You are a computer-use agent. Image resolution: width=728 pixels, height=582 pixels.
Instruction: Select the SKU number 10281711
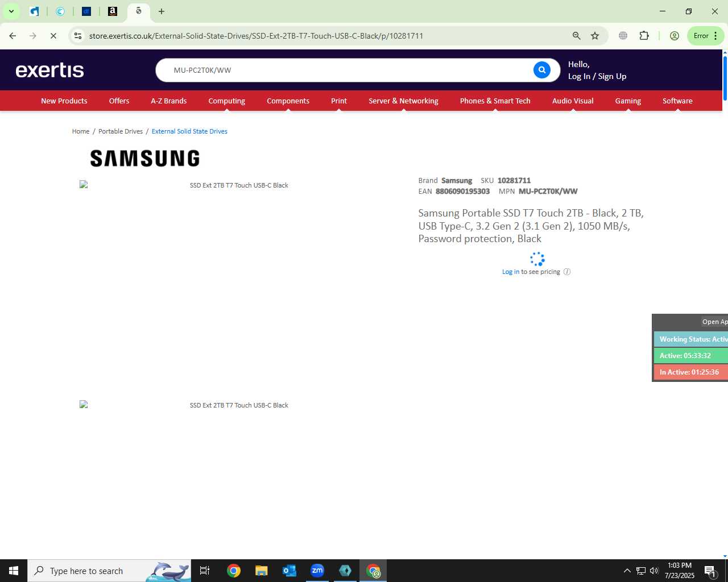pyautogui.click(x=514, y=181)
